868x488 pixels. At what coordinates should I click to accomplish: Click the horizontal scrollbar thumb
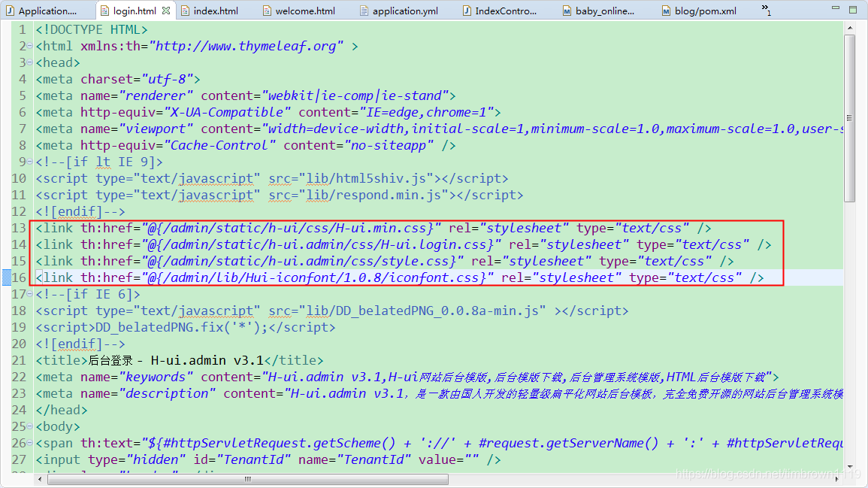[x=248, y=479]
